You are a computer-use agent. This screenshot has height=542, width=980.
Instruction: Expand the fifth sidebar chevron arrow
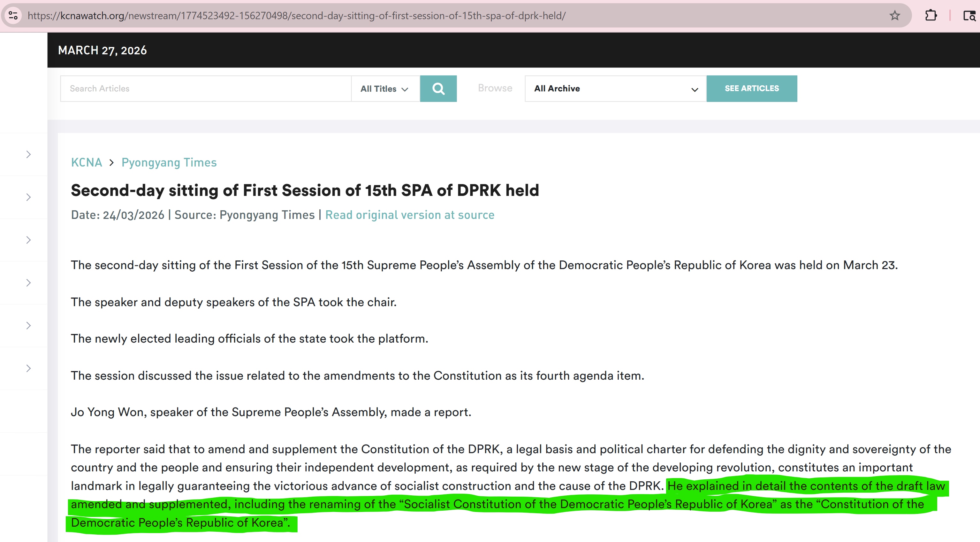(x=28, y=325)
